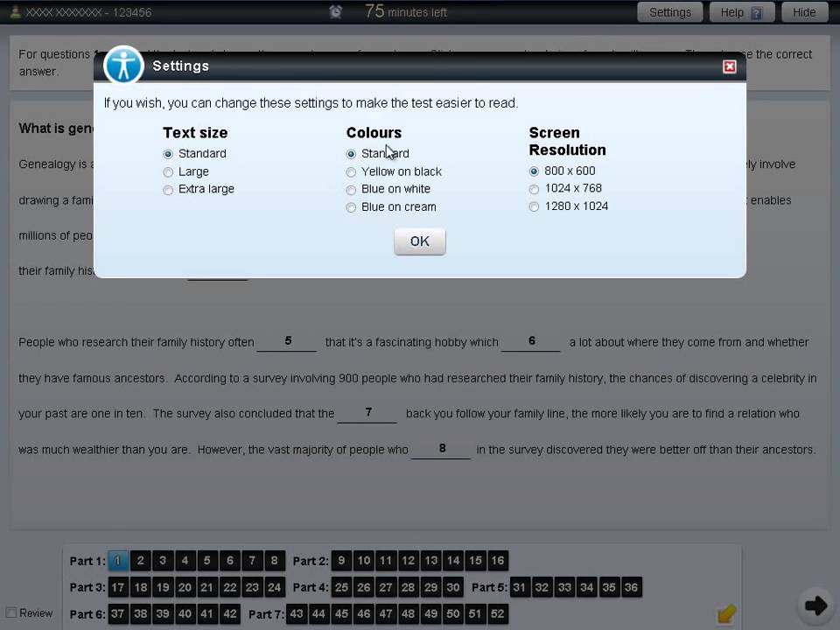Select Large text size
The image size is (840, 630).
pyautogui.click(x=168, y=172)
